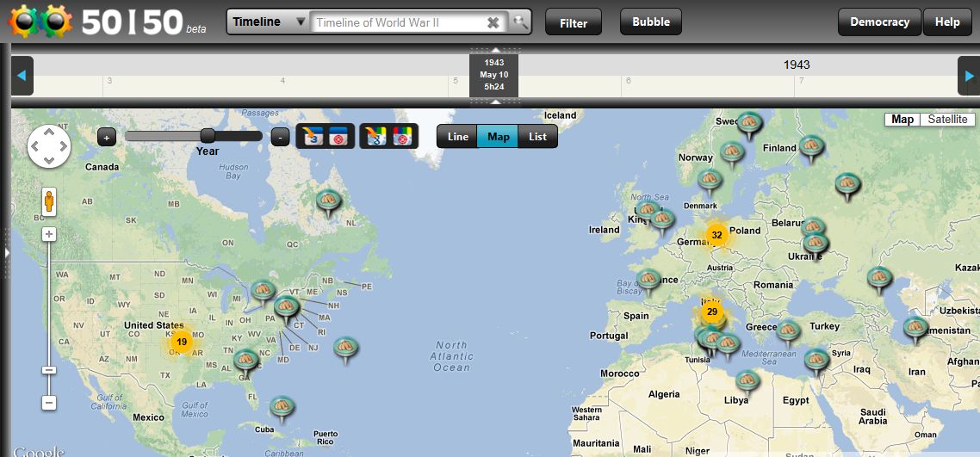Open the cluster of 32 events over Germany
This screenshot has width=980, height=457.
point(716,235)
